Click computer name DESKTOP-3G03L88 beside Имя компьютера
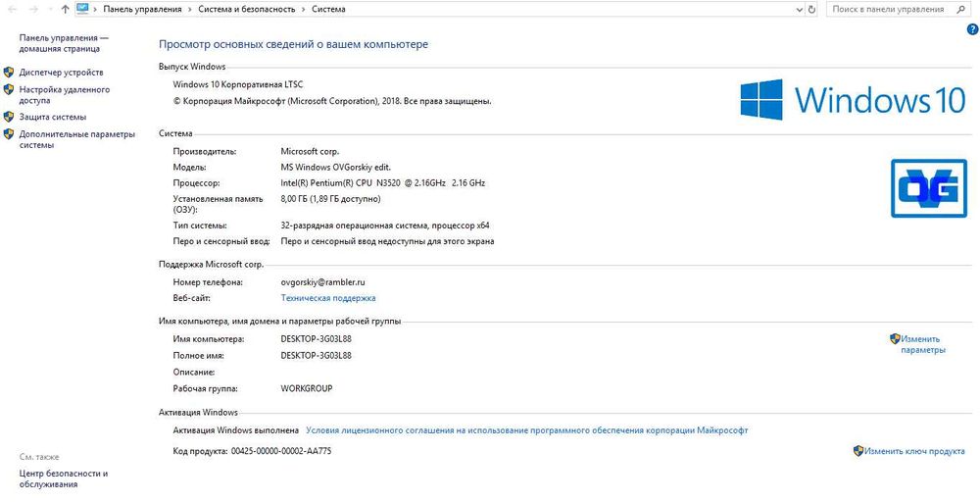This screenshot has height=502, width=980. tap(317, 339)
